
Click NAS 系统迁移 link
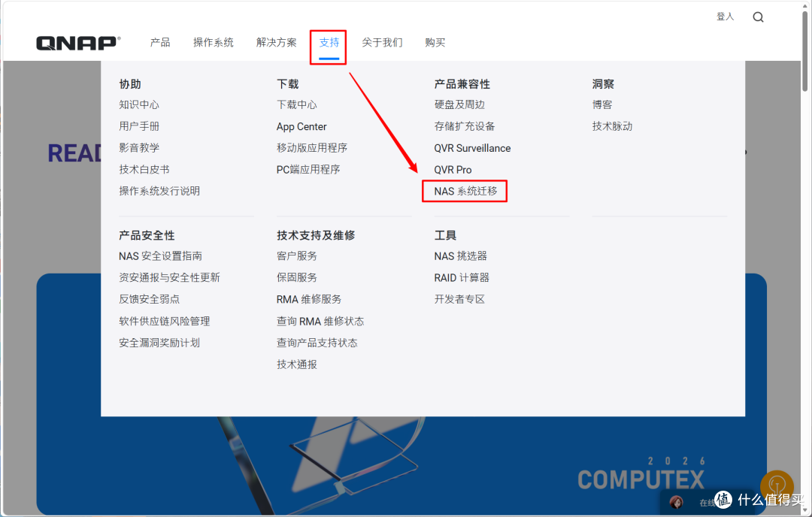pyautogui.click(x=465, y=192)
